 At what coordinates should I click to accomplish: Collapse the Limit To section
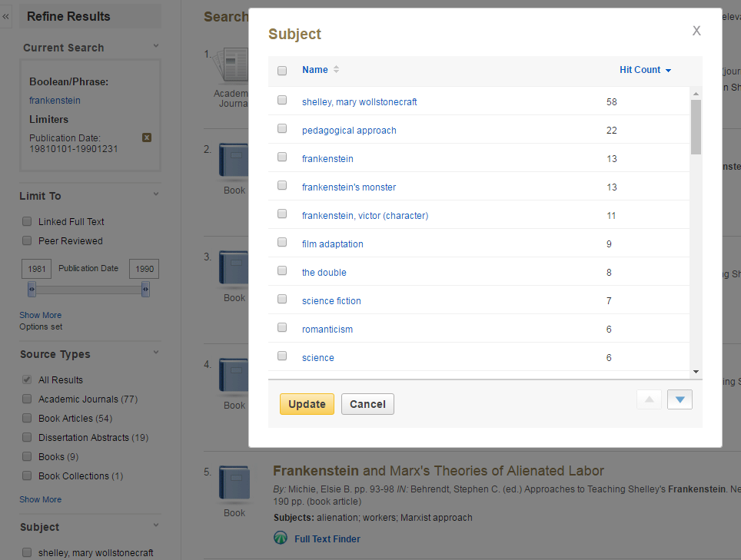(x=156, y=194)
